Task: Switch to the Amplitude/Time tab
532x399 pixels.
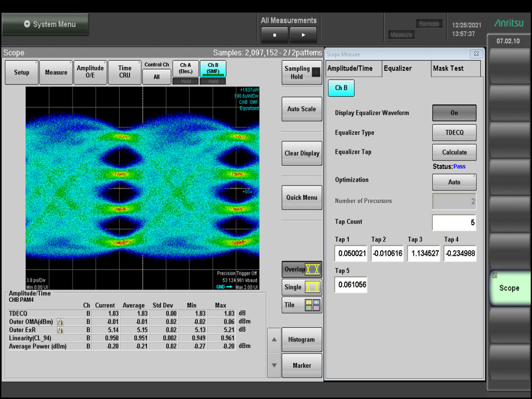Action: [353, 68]
